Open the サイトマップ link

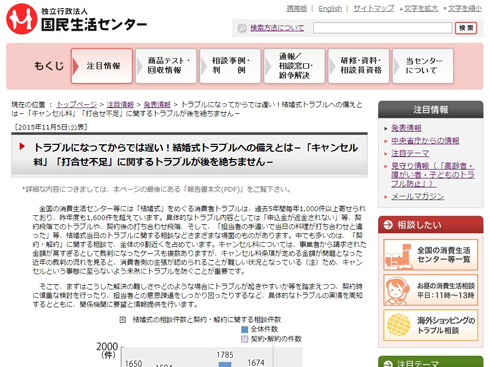coord(374,9)
